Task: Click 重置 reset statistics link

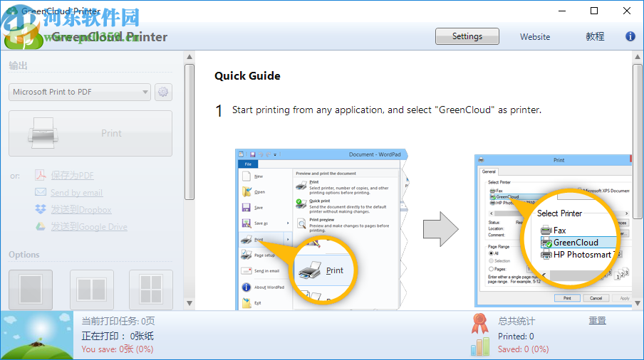Action: 597,321
